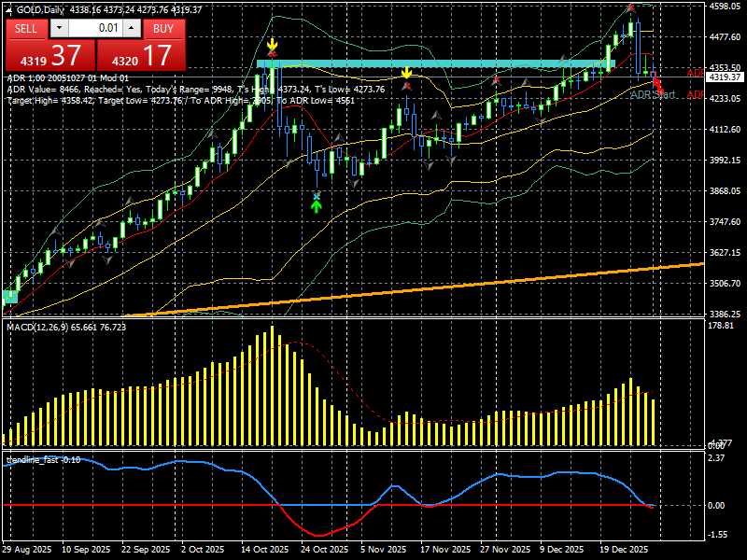The width and height of the screenshot is (747, 560).
Task: Click the 3627.15 price axis label
Action: [x=726, y=252]
